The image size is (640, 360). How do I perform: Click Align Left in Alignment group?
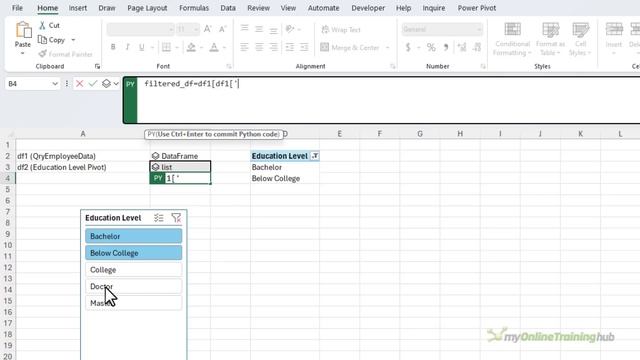point(244,47)
